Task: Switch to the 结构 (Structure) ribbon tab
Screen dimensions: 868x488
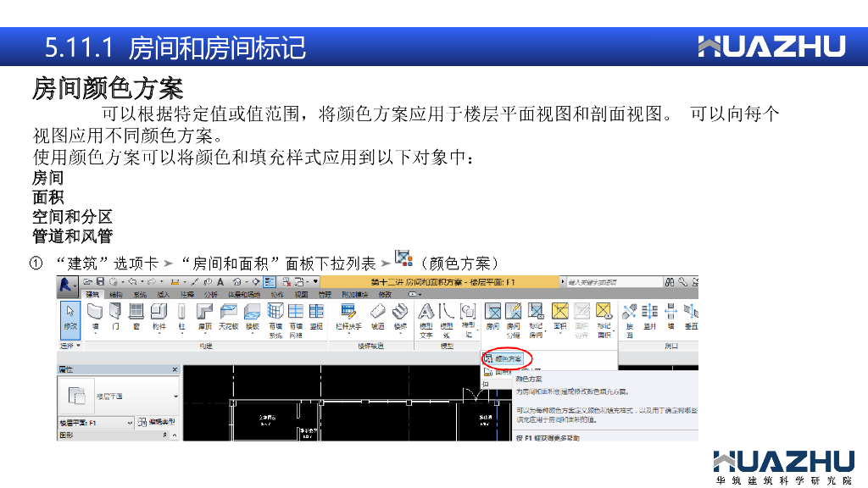Action: pyautogui.click(x=115, y=294)
